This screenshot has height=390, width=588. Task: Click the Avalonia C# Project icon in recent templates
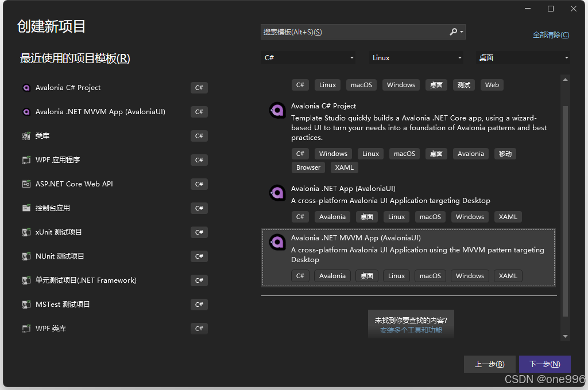click(26, 88)
